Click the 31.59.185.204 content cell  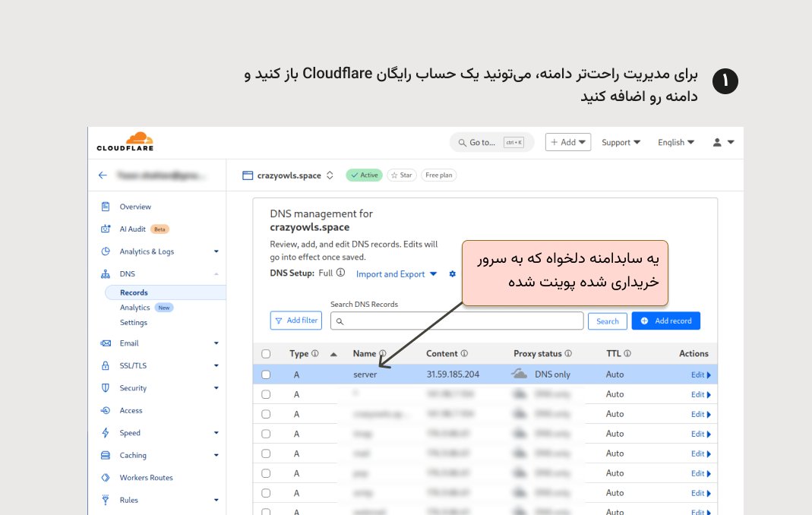pyautogui.click(x=453, y=374)
